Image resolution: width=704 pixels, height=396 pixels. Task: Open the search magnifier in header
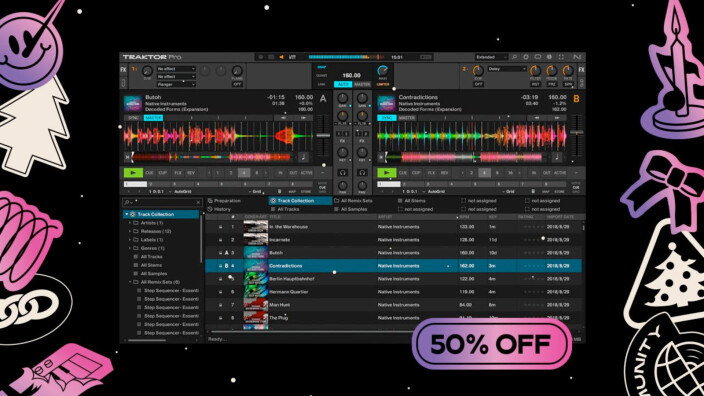point(514,57)
